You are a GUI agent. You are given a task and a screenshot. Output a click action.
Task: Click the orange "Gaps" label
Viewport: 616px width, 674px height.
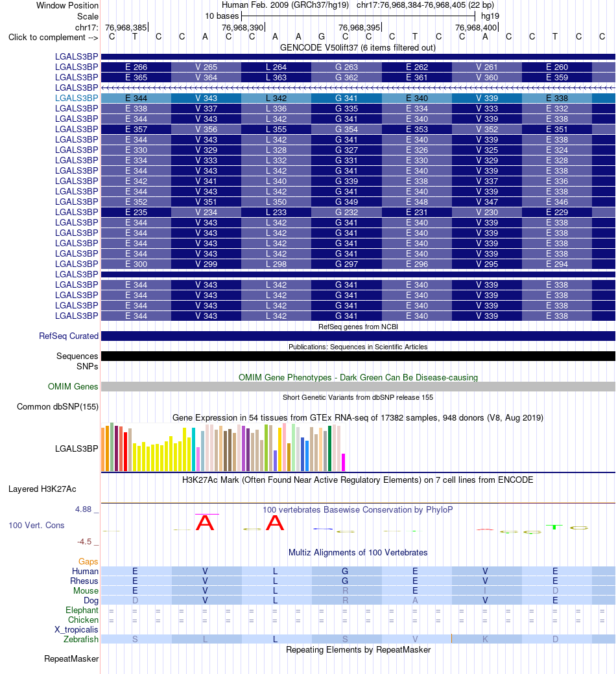point(88,562)
